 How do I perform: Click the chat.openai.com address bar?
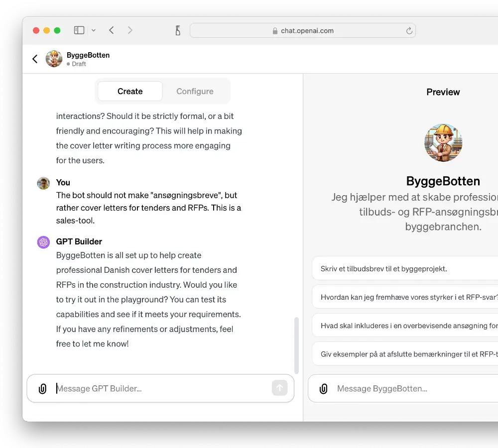pyautogui.click(x=303, y=30)
